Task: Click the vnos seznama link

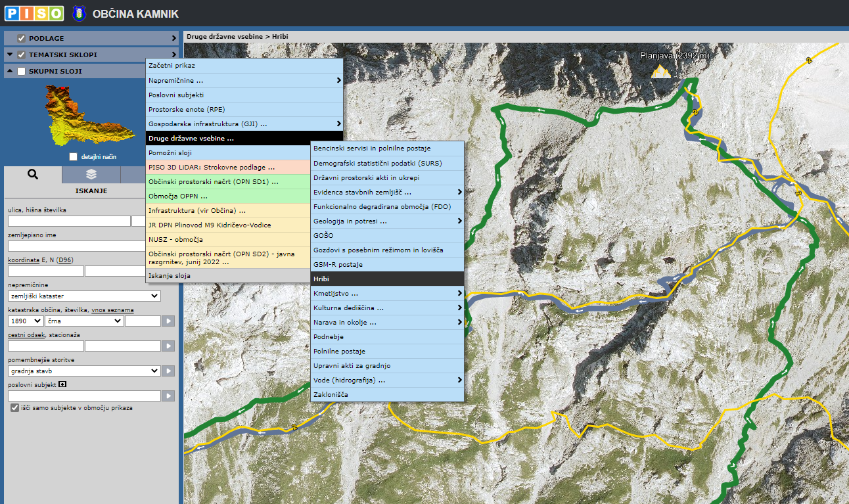Action: click(112, 310)
